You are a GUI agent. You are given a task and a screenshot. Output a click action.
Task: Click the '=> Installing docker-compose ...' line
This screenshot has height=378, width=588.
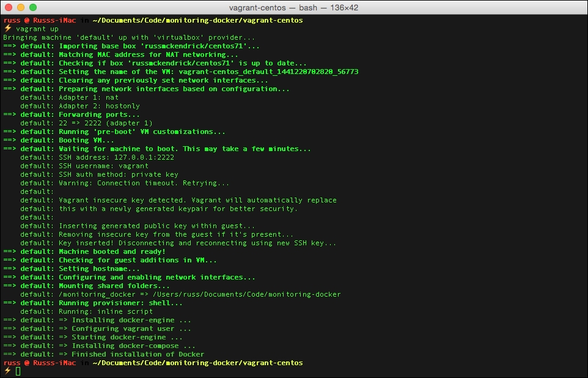click(x=99, y=346)
